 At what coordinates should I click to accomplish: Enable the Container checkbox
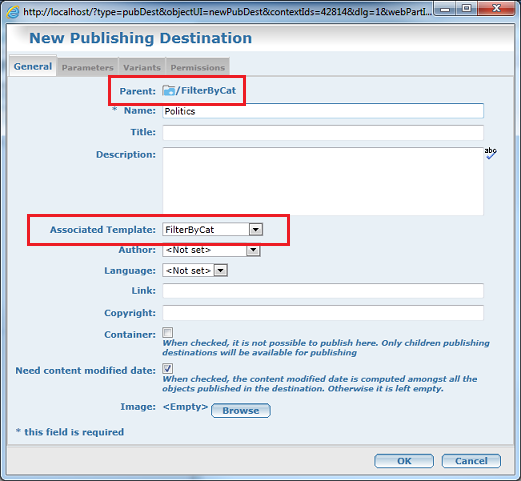(167, 332)
